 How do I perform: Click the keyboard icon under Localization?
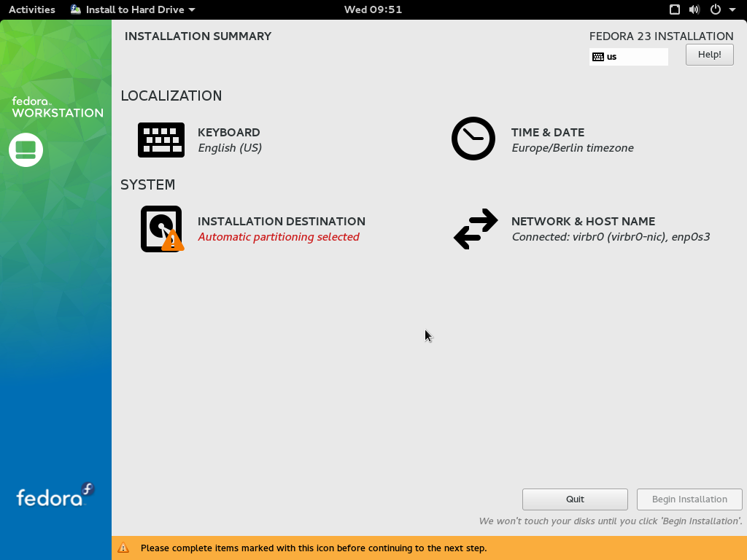(161, 140)
